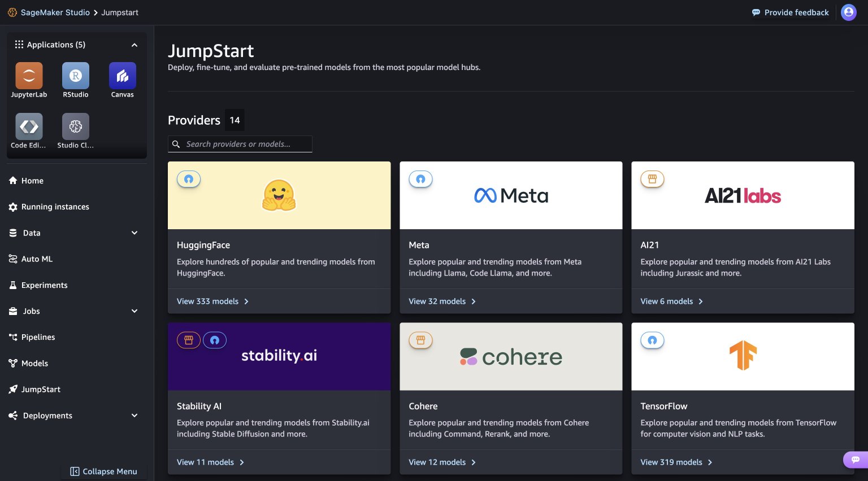Go to Running instances
868x481 pixels.
click(x=55, y=207)
